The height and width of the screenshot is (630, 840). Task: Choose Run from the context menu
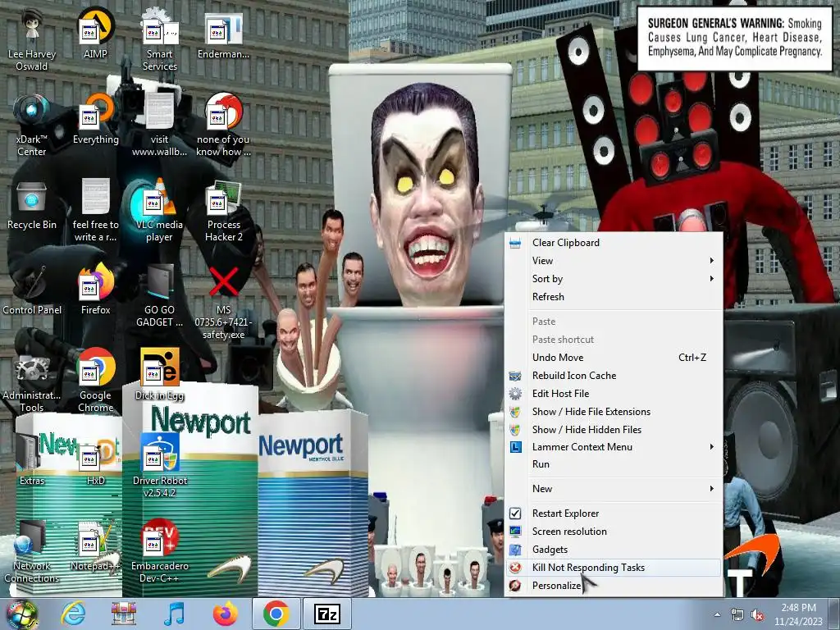click(614, 464)
